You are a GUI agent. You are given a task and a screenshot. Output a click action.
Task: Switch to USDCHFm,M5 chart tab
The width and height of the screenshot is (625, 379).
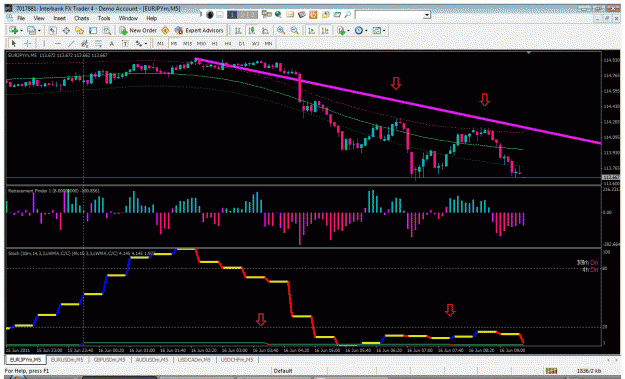tap(237, 360)
